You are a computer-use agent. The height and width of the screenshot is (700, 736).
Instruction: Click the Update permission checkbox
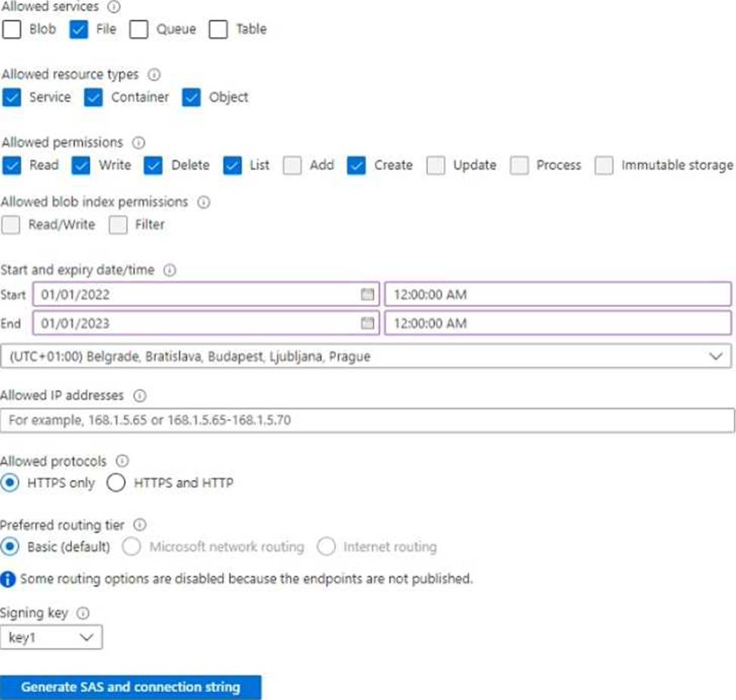(436, 166)
